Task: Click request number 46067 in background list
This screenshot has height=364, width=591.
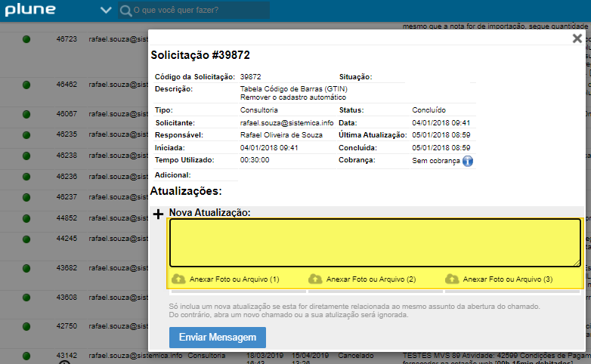Action: [67, 114]
